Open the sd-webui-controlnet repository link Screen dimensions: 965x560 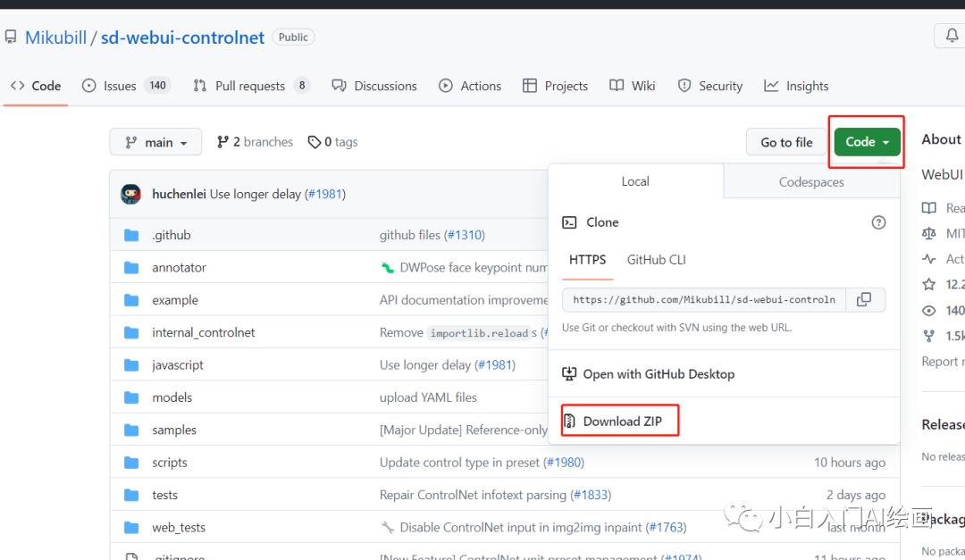[x=183, y=38]
